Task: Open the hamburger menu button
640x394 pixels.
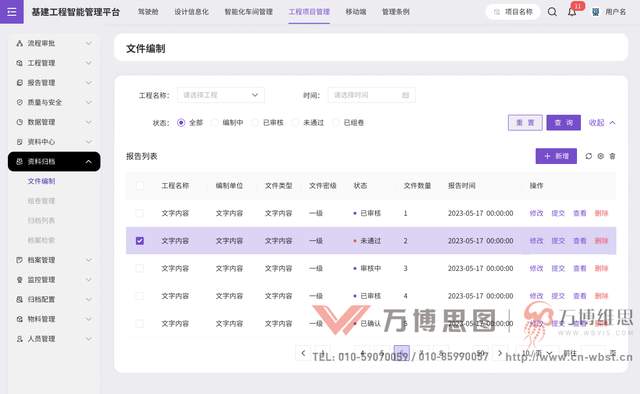Action: (11, 11)
